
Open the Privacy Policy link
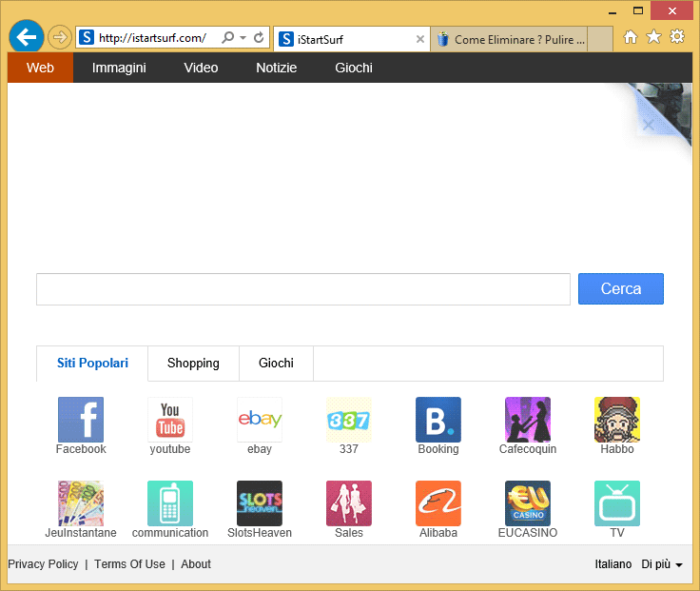[x=43, y=564]
